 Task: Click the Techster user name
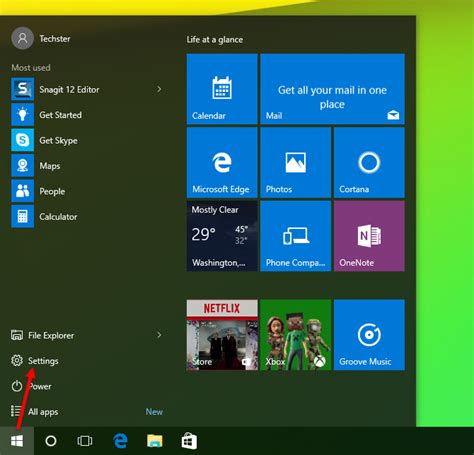click(55, 39)
